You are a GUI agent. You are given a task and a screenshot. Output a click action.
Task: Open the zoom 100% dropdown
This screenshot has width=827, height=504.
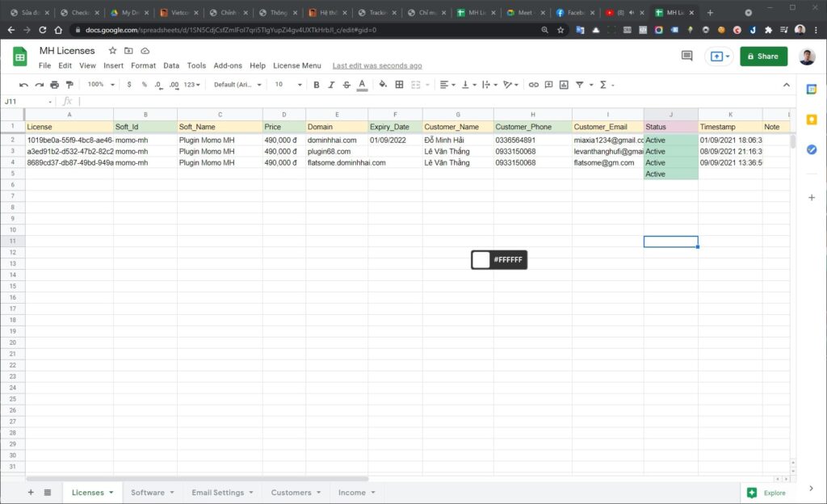coord(99,85)
